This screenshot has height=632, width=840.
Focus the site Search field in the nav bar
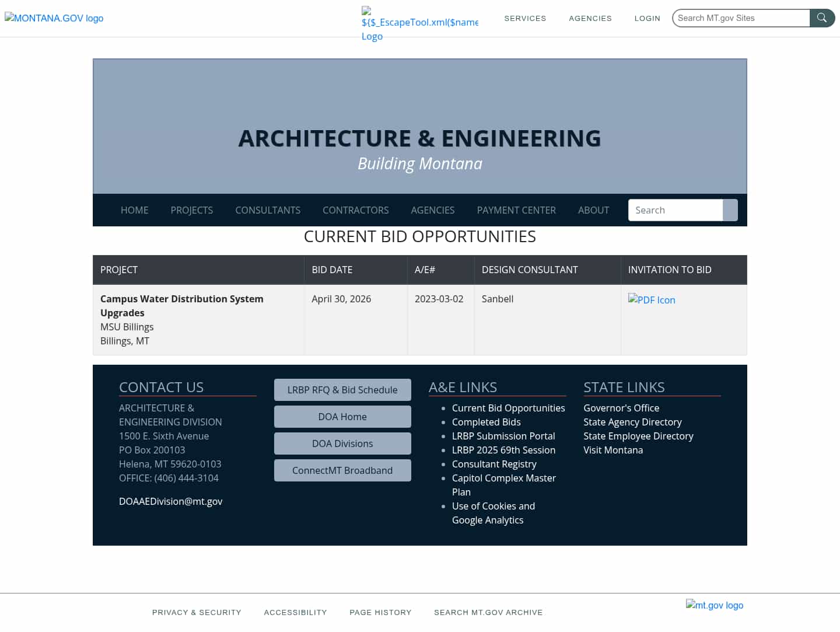coord(675,210)
